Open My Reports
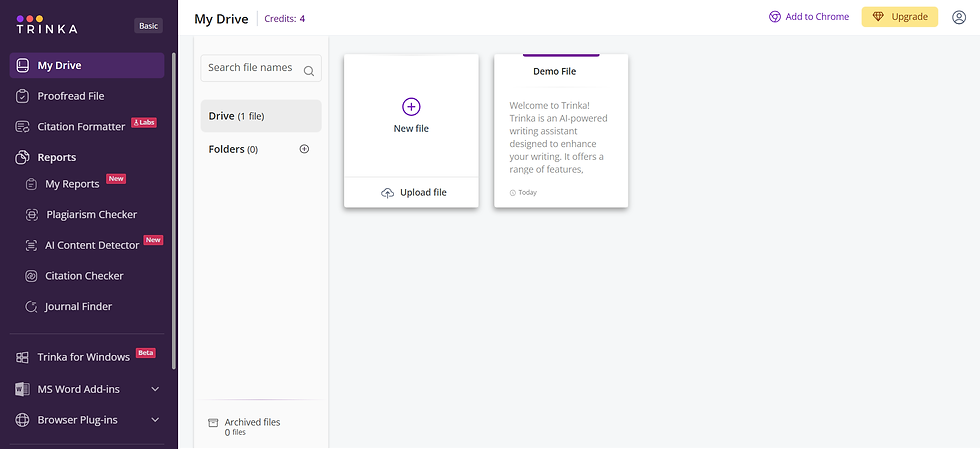The height and width of the screenshot is (449, 980). pos(72,184)
